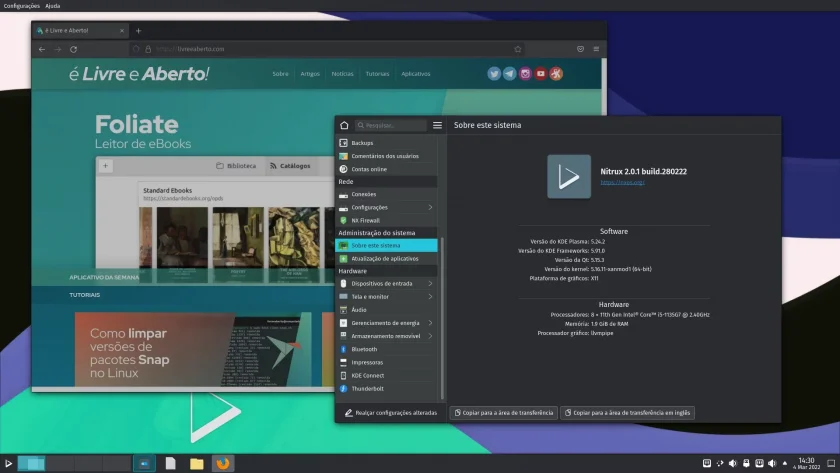Click the Pesquisar search field
This screenshot has width=840, height=473.
tap(391, 125)
